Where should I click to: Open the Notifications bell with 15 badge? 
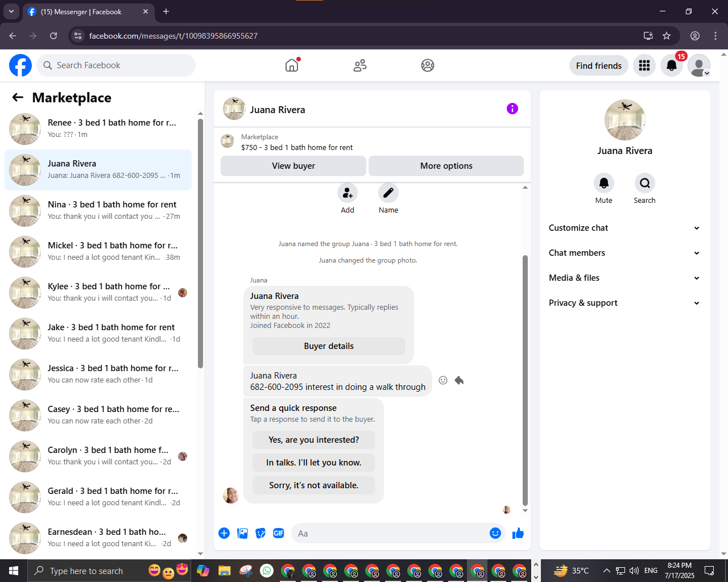pos(672,65)
